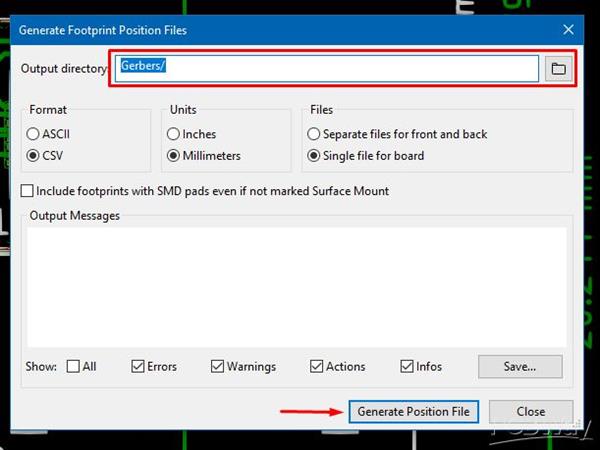Select Single file for board
This screenshot has height=450, width=600.
pos(315,155)
